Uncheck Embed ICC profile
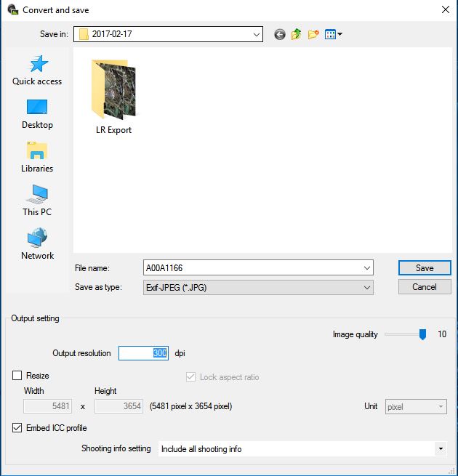The image size is (458, 476). (x=17, y=428)
